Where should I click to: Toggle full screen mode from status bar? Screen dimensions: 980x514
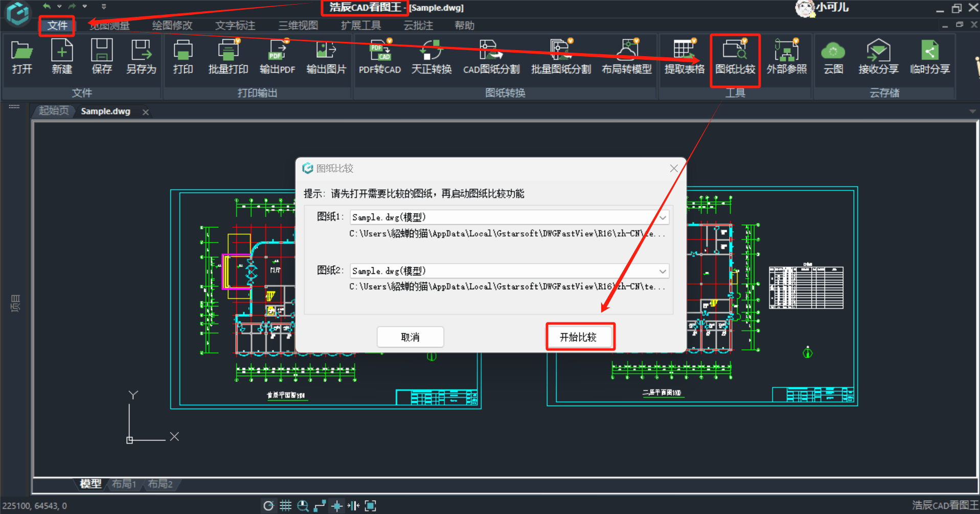tap(370, 505)
